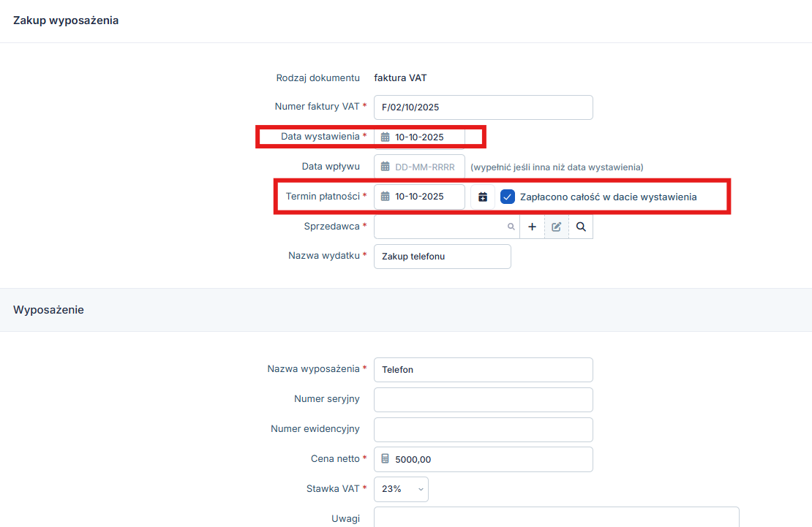The image size is (812, 527).
Task: Edit selected seller with pencil icon
Action: pos(556,227)
